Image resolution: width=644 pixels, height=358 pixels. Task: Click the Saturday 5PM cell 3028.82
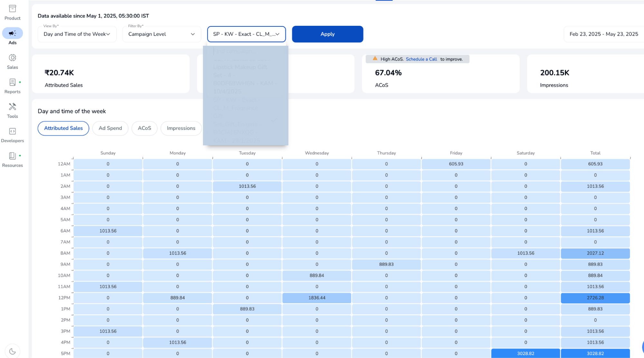(x=526, y=353)
